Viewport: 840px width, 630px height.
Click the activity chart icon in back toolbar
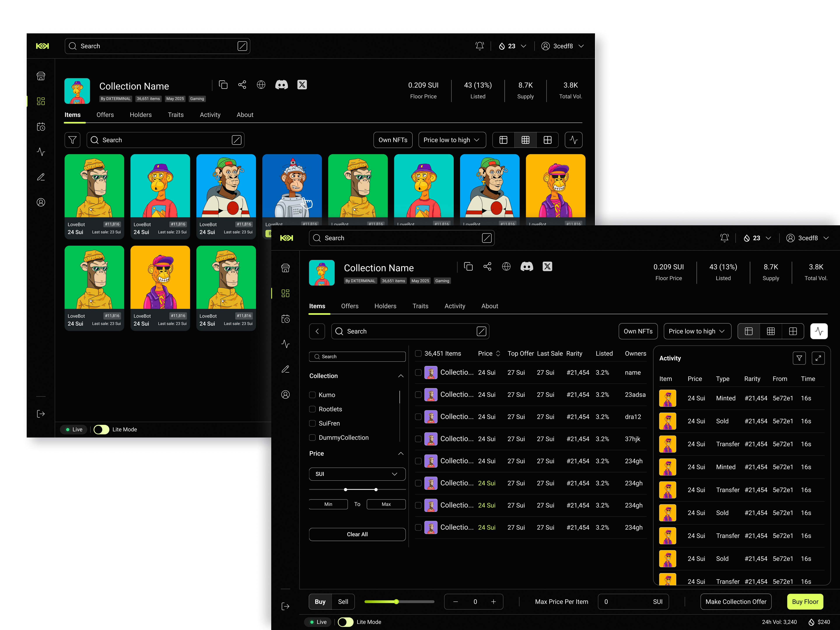tap(573, 140)
